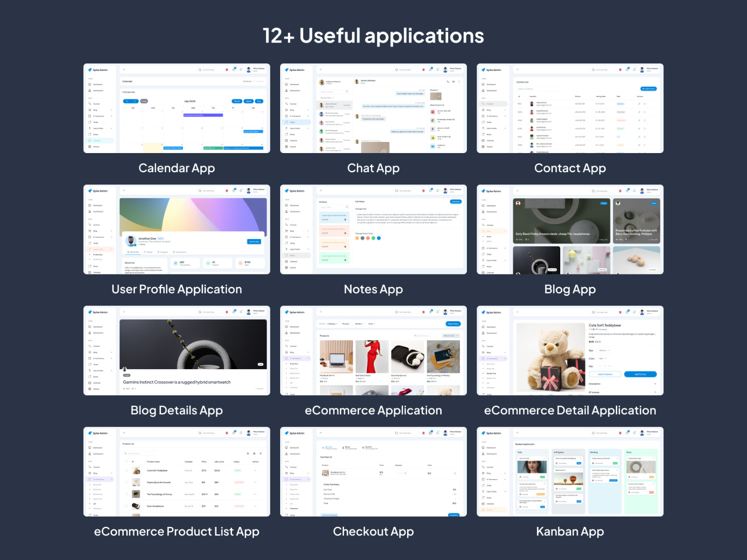Expand Blog menu chevron in Calendar App sidebar
This screenshot has width=747, height=560.
[112, 110]
